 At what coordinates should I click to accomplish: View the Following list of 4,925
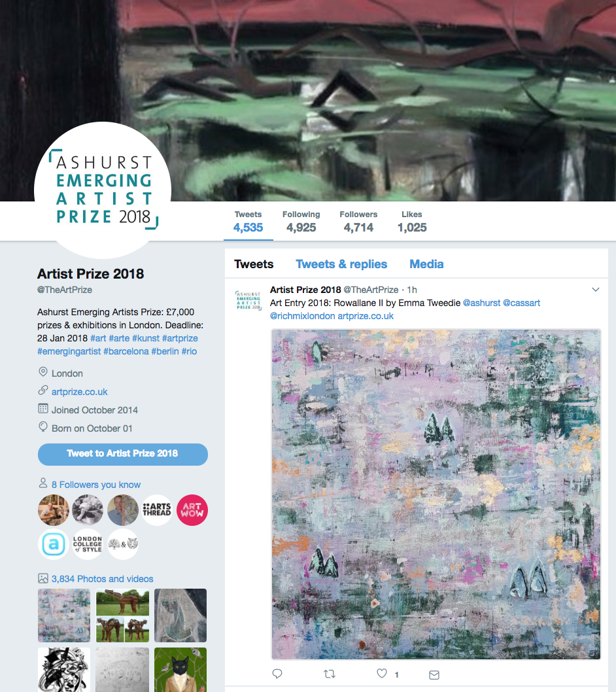pyautogui.click(x=301, y=222)
